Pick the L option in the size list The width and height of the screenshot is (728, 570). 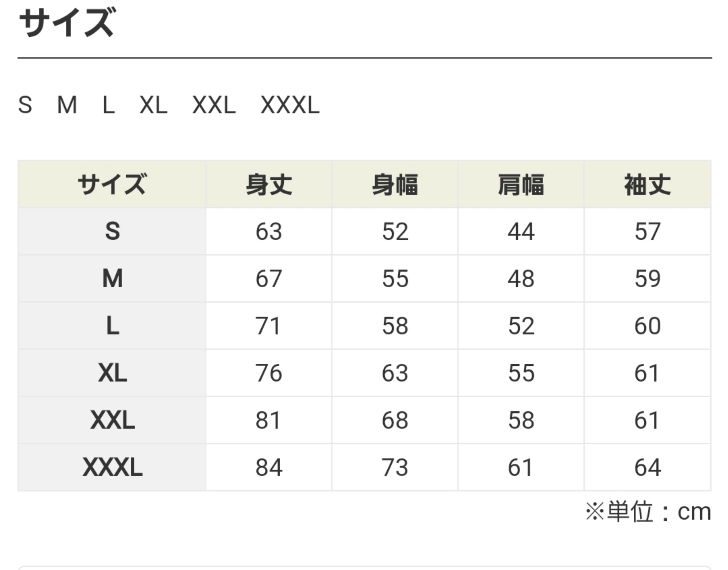click(109, 105)
